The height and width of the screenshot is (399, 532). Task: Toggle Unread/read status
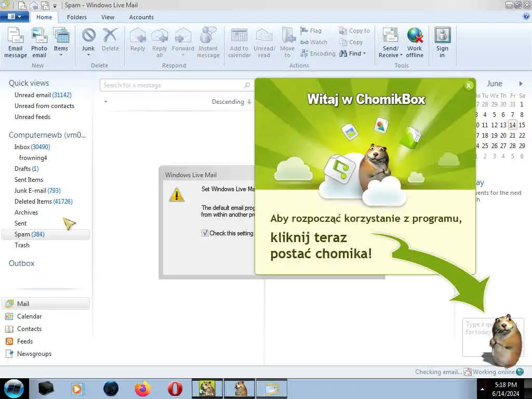[x=264, y=43]
